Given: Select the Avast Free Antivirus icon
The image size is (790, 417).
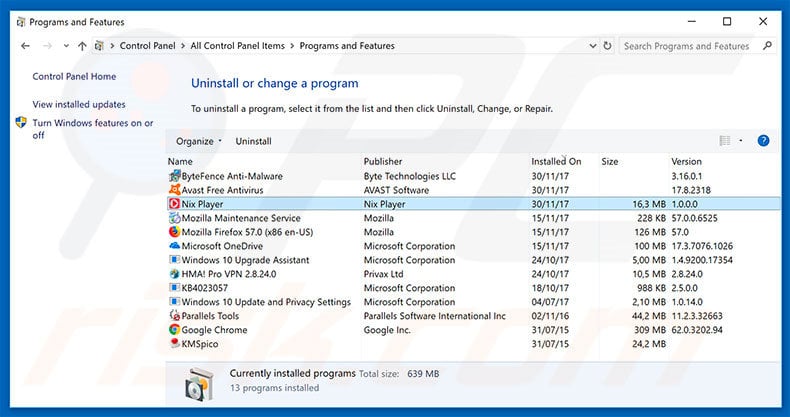Looking at the screenshot, I should tap(175, 190).
